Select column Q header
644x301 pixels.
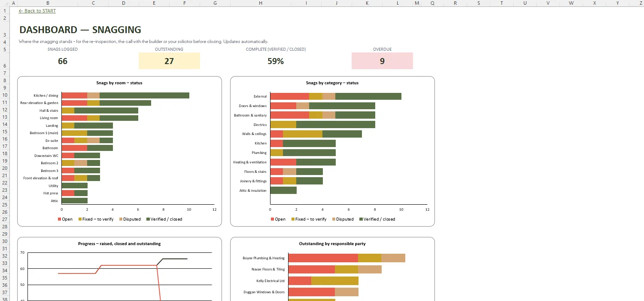[432, 3]
